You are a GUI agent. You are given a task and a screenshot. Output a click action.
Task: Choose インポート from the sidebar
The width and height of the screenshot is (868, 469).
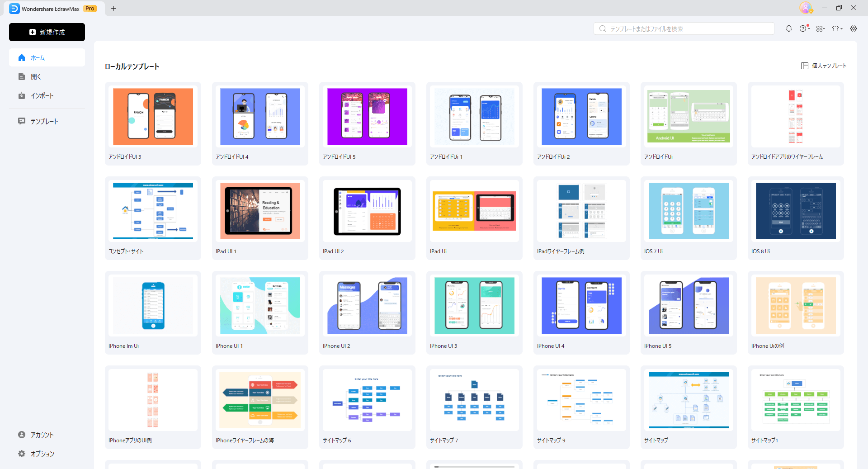(47, 96)
